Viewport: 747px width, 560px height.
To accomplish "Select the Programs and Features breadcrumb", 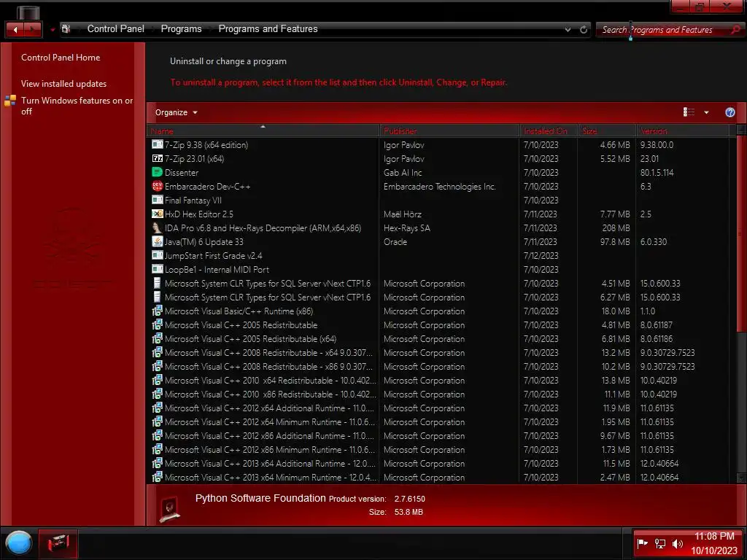I will click(x=268, y=28).
